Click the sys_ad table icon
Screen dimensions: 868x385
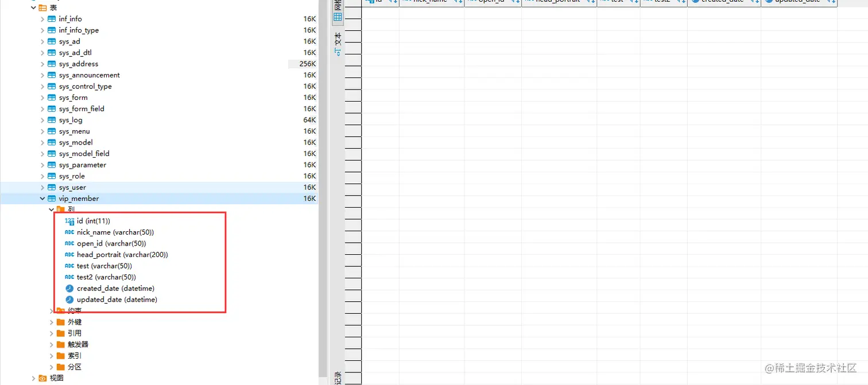coord(52,41)
